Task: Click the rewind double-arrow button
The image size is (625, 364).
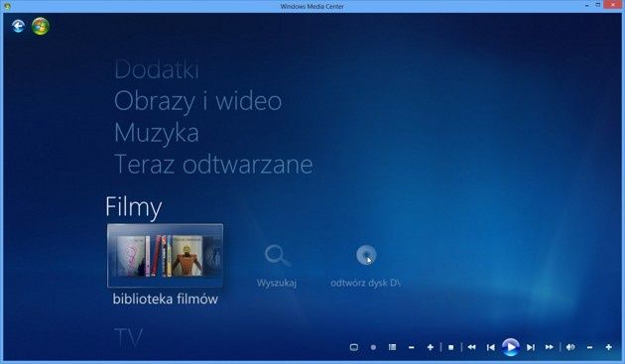Action: click(x=471, y=347)
